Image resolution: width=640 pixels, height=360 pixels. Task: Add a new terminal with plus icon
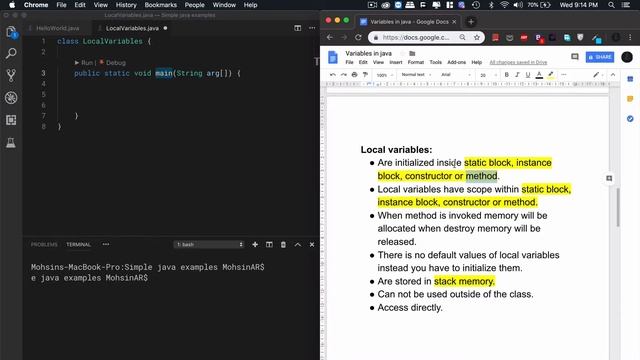click(x=255, y=244)
